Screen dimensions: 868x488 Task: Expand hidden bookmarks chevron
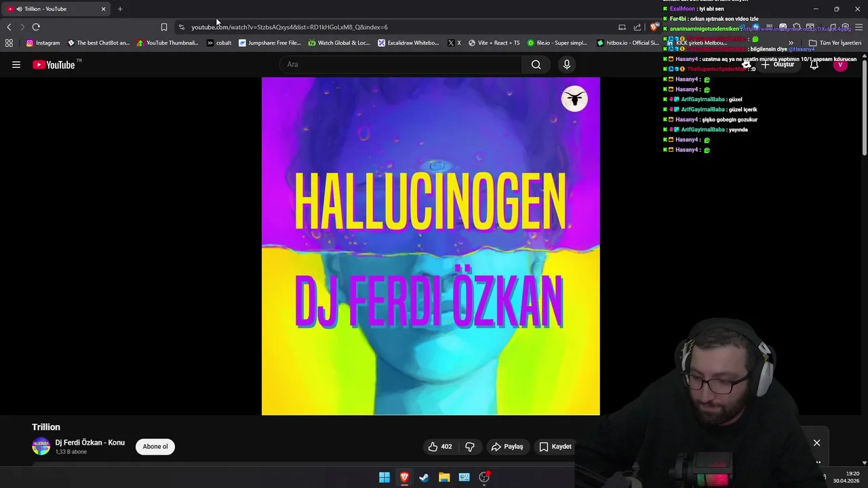(x=791, y=43)
